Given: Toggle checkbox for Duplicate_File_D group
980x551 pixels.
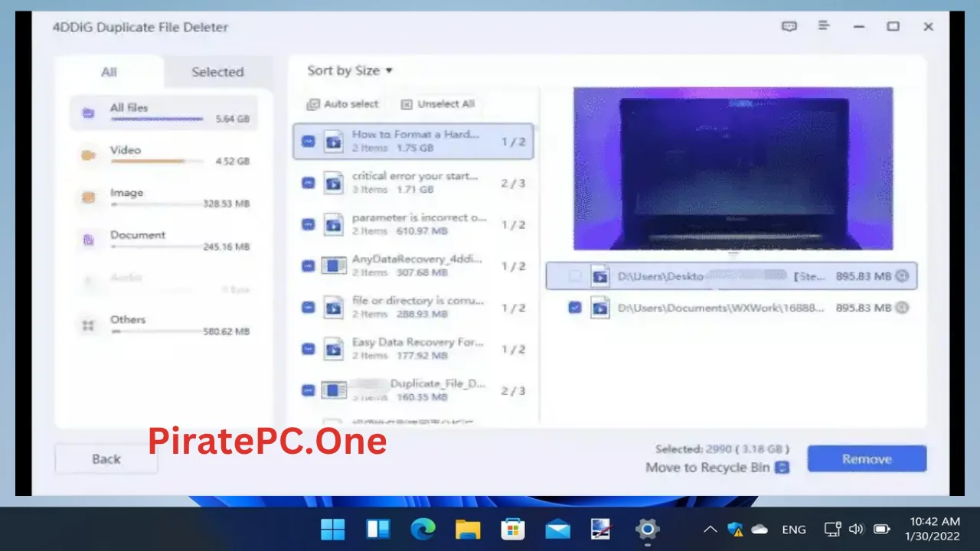Looking at the screenshot, I should 308,390.
